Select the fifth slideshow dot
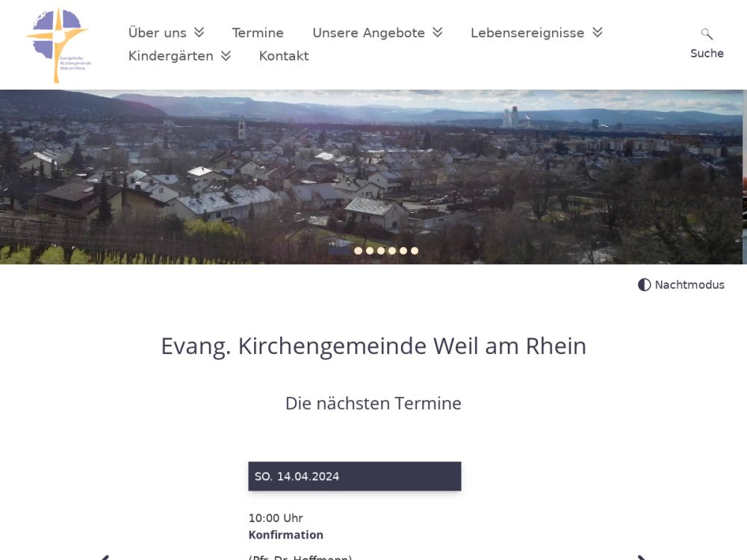The height and width of the screenshot is (560, 747). point(403,251)
